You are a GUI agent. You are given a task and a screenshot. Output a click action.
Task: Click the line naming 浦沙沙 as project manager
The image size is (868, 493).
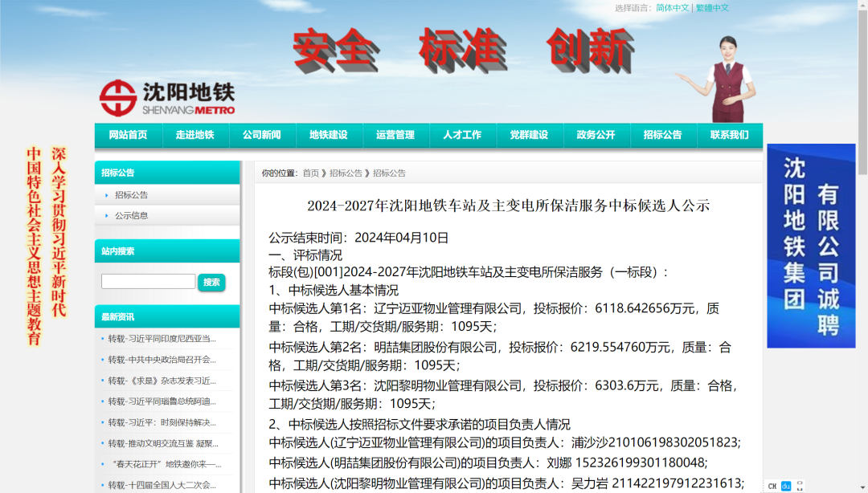point(505,442)
